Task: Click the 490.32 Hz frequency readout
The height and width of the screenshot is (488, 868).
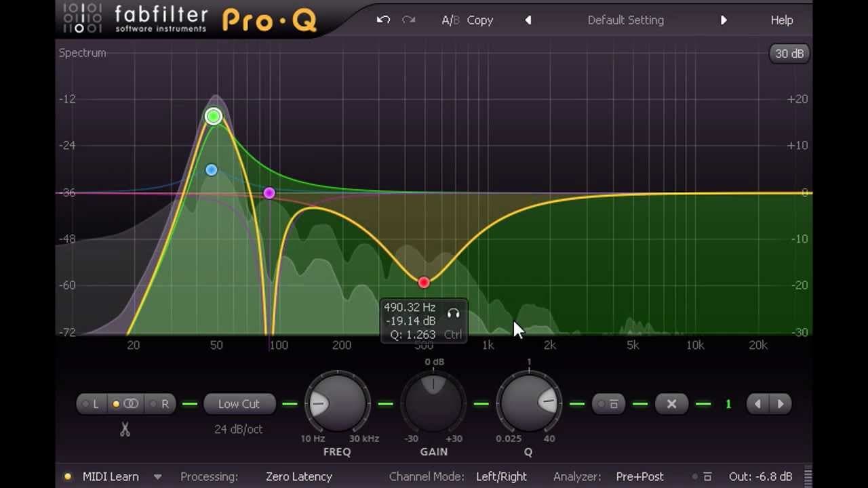Action: tap(410, 308)
